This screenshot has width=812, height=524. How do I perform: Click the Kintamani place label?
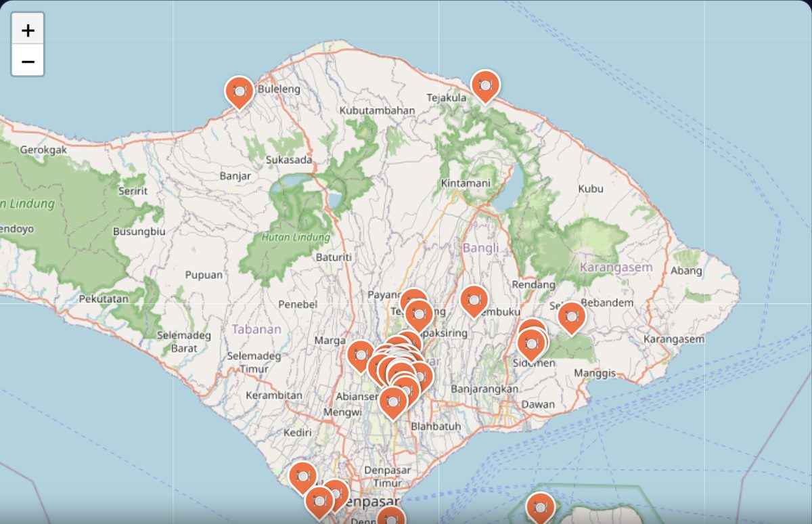466,183
